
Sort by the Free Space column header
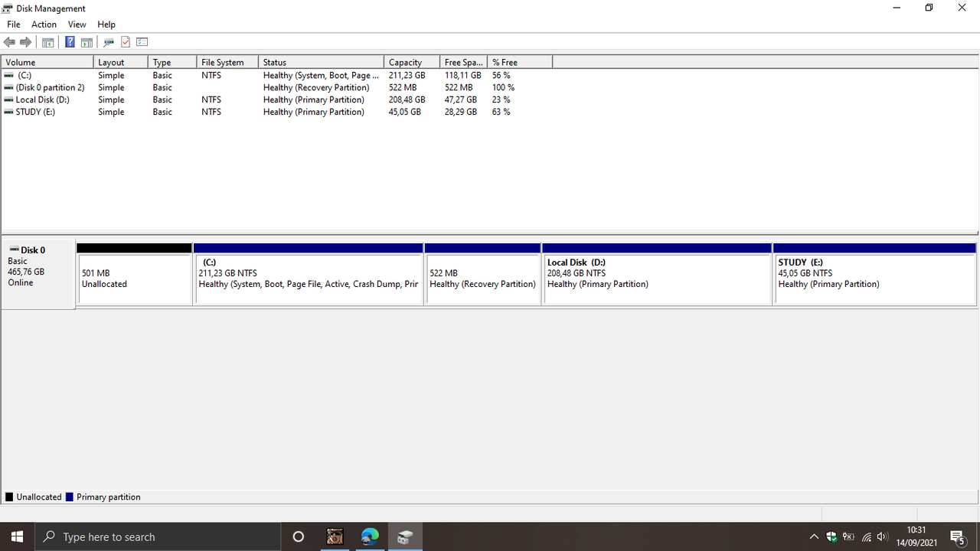click(464, 62)
